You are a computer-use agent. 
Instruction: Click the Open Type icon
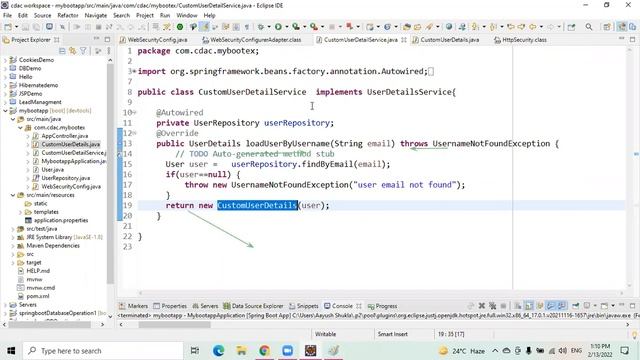point(407,27)
